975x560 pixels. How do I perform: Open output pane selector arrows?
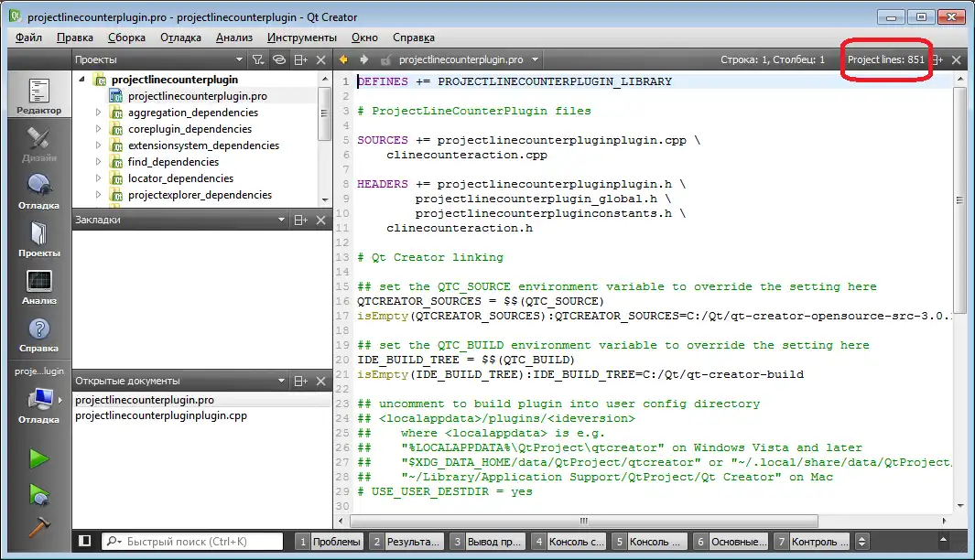861,542
